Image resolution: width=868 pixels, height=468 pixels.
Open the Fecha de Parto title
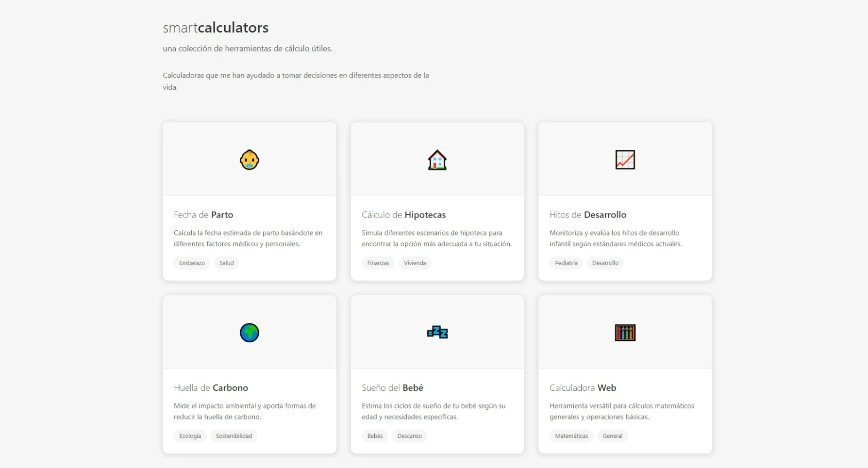(x=203, y=215)
